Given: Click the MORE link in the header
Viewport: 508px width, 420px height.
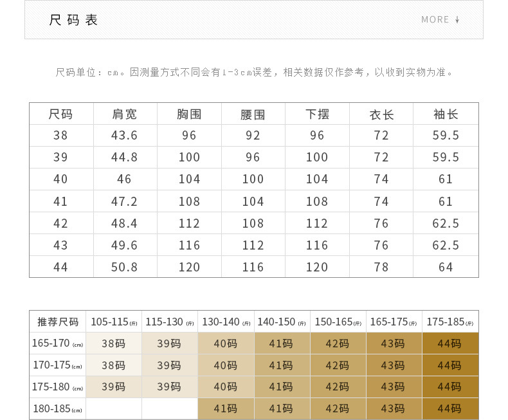Looking at the screenshot, I should pyautogui.click(x=435, y=20).
